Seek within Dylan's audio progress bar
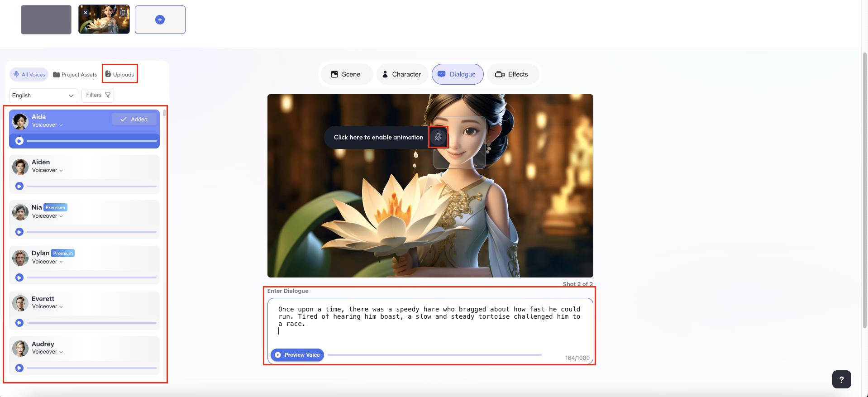Viewport: 868px width, 397px height. click(x=91, y=277)
